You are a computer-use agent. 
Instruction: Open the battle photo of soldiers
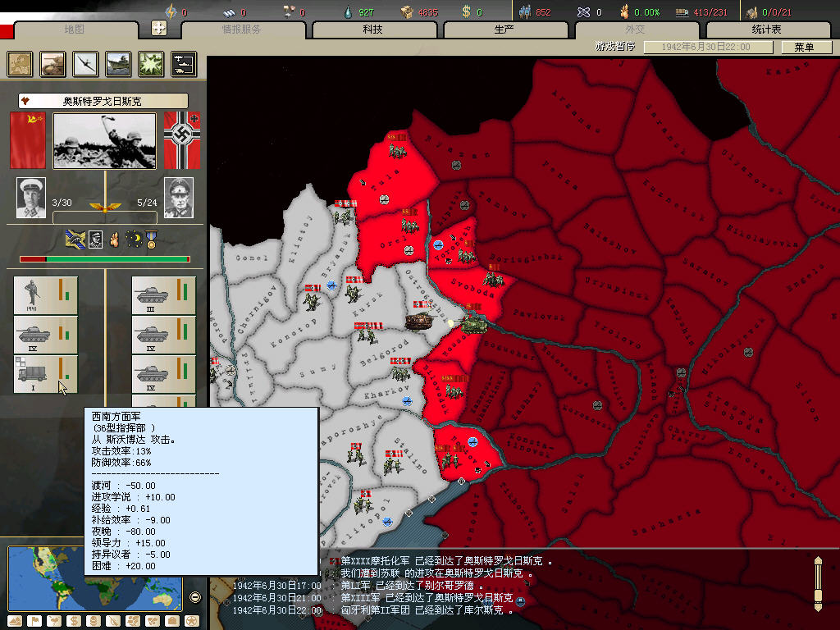click(x=104, y=141)
